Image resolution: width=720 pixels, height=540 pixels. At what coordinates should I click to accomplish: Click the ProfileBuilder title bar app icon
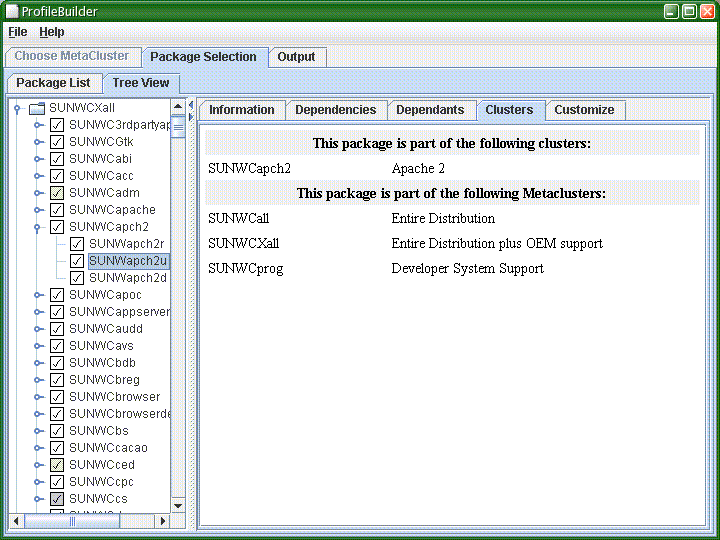(12, 11)
